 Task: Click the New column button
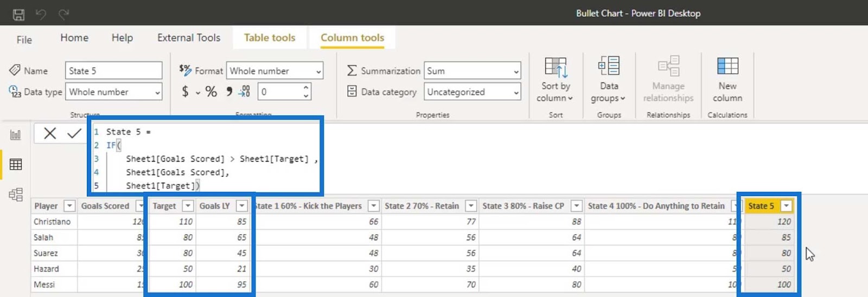pyautogui.click(x=727, y=79)
